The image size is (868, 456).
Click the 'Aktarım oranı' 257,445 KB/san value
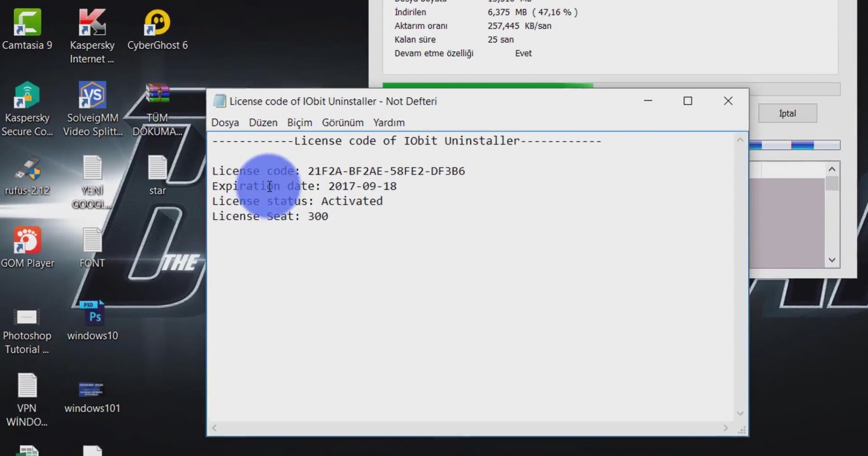pyautogui.click(x=519, y=26)
